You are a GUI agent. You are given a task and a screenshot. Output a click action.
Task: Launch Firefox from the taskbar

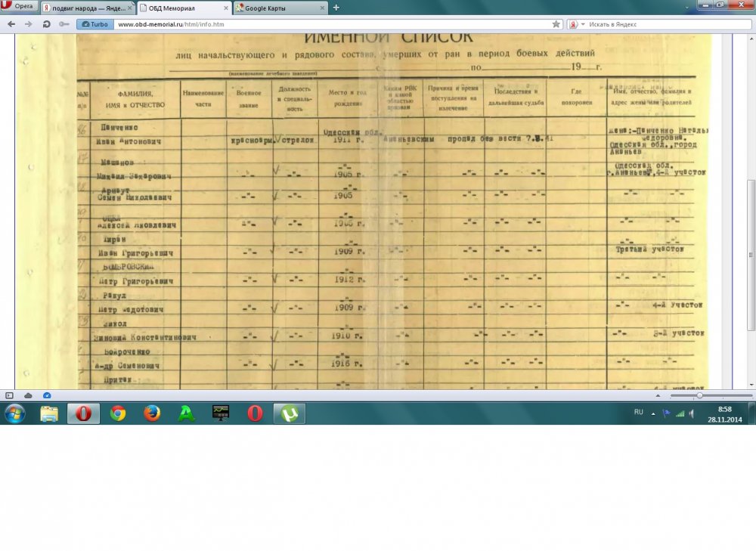(152, 413)
